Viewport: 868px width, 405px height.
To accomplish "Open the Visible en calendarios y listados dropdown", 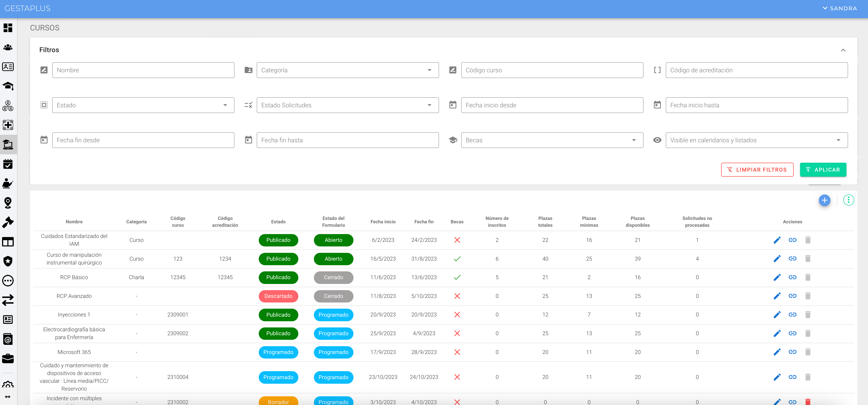I will (x=756, y=140).
